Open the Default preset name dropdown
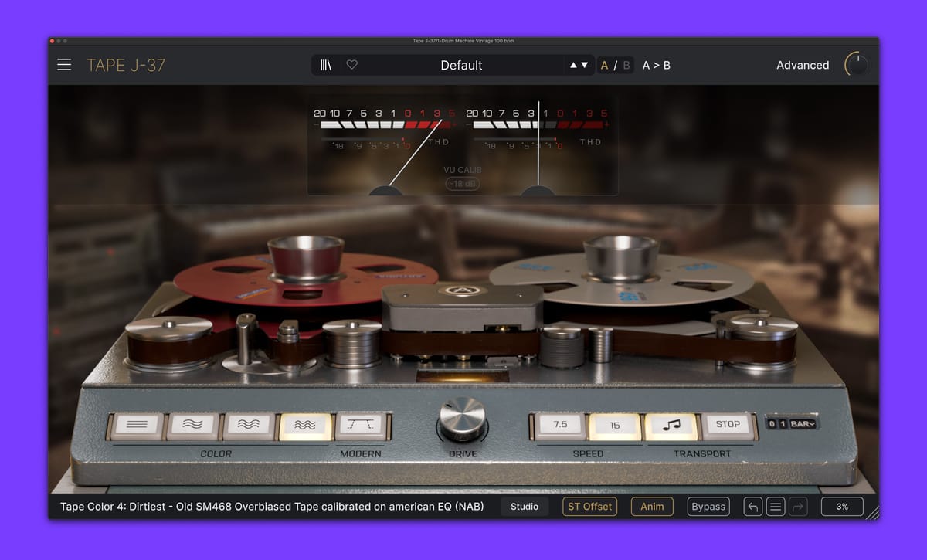The image size is (927, 560). pos(461,66)
